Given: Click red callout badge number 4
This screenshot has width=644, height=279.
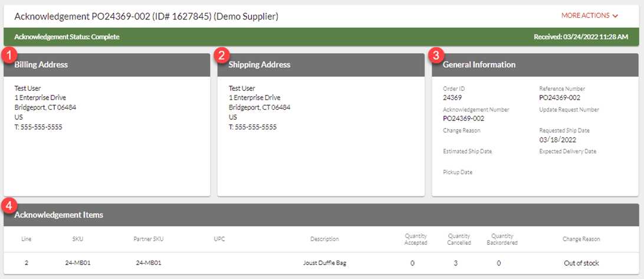Looking at the screenshot, I should [8, 206].
